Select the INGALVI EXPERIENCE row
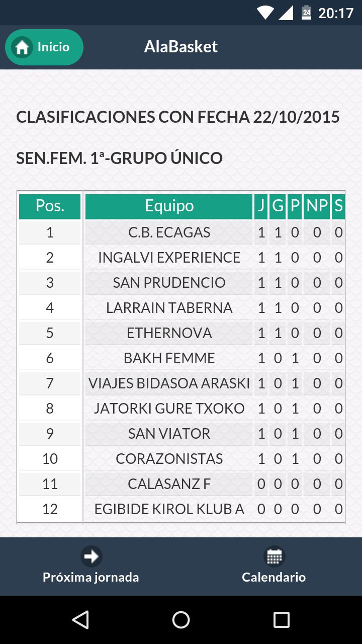362x644 pixels. pos(169,258)
